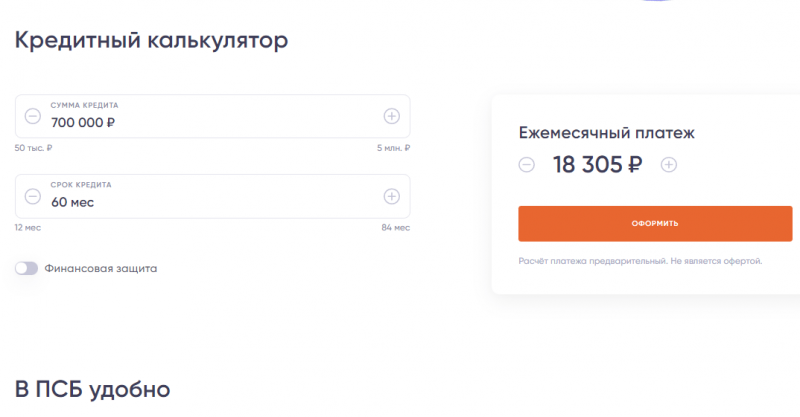This screenshot has height=417, width=800.
Task: Click the Ежемесячный платеж title
Action: (x=606, y=132)
